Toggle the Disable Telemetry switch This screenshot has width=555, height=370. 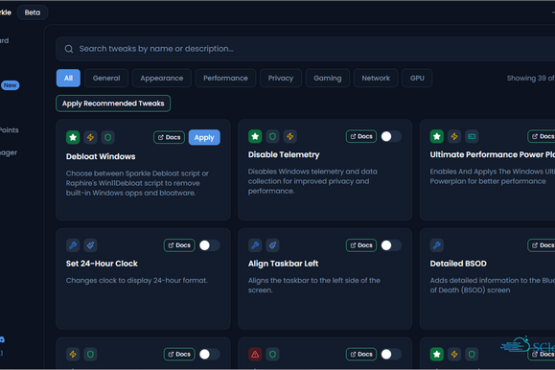391,136
